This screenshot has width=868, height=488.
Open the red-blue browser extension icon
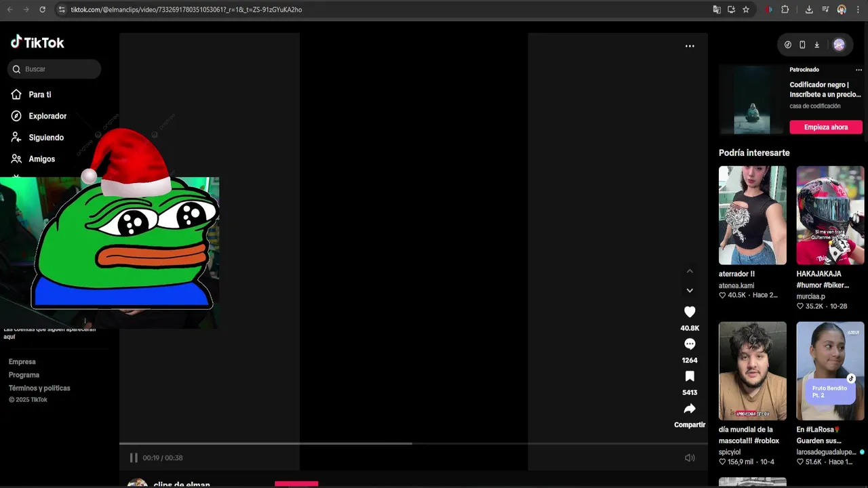(x=768, y=9)
